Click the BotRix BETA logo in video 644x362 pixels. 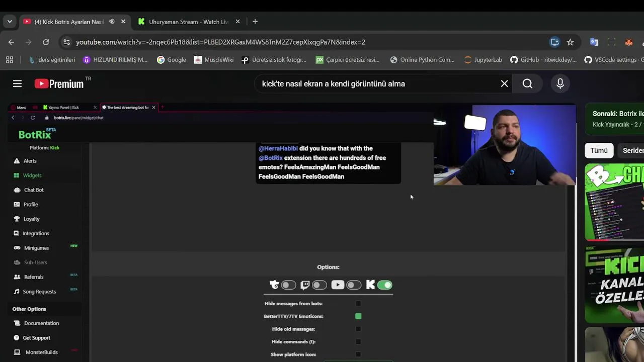[37, 134]
